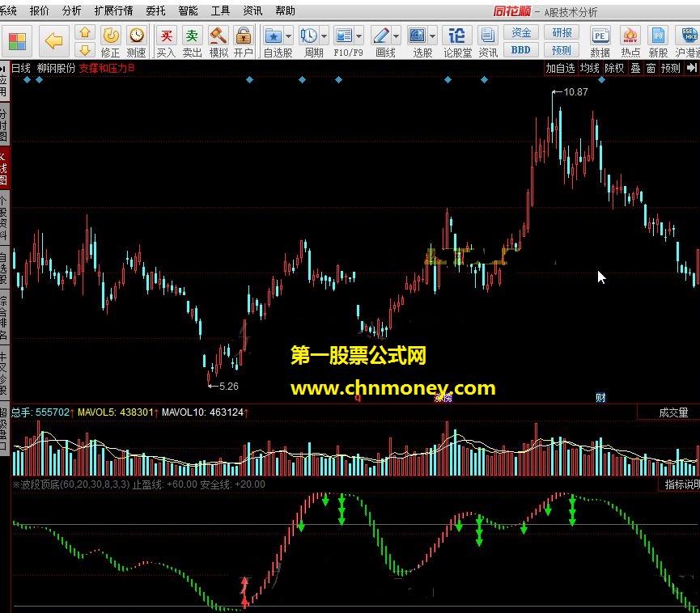
Task: Click 加自选 to add to watchlist
Action: pos(560,68)
